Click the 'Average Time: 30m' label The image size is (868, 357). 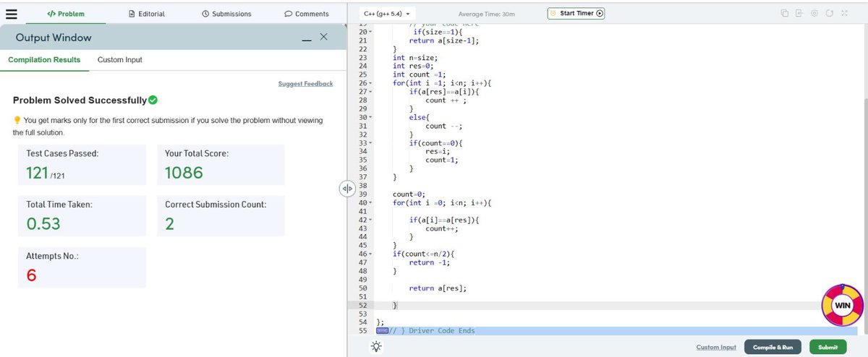(x=486, y=14)
